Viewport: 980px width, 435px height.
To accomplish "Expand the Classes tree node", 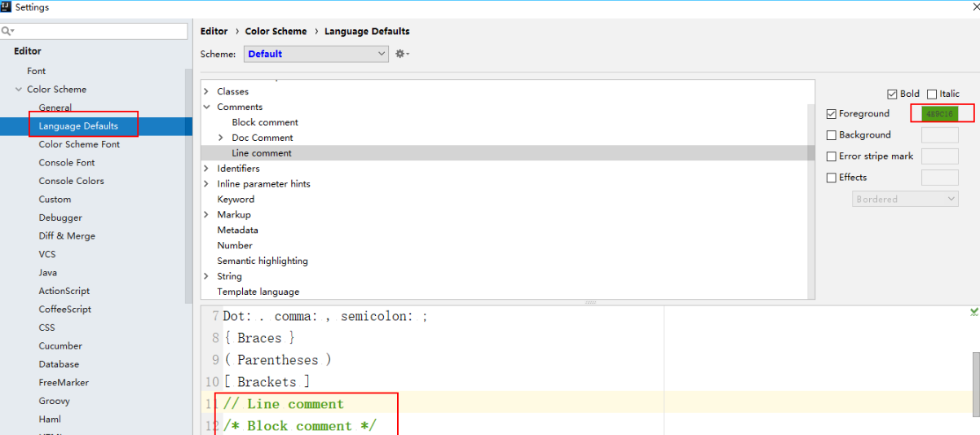I will [206, 91].
